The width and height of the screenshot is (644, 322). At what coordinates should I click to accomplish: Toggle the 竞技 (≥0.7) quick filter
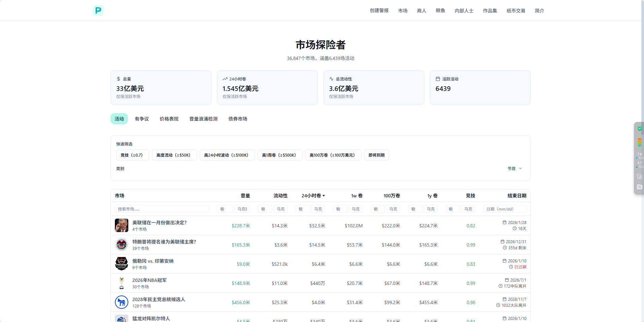[x=133, y=155]
